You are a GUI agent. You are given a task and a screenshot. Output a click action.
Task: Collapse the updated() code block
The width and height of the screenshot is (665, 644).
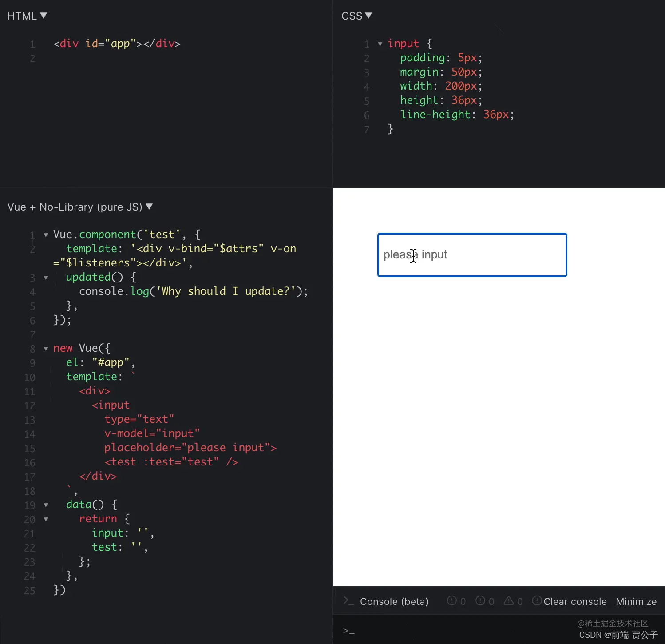[x=46, y=278]
